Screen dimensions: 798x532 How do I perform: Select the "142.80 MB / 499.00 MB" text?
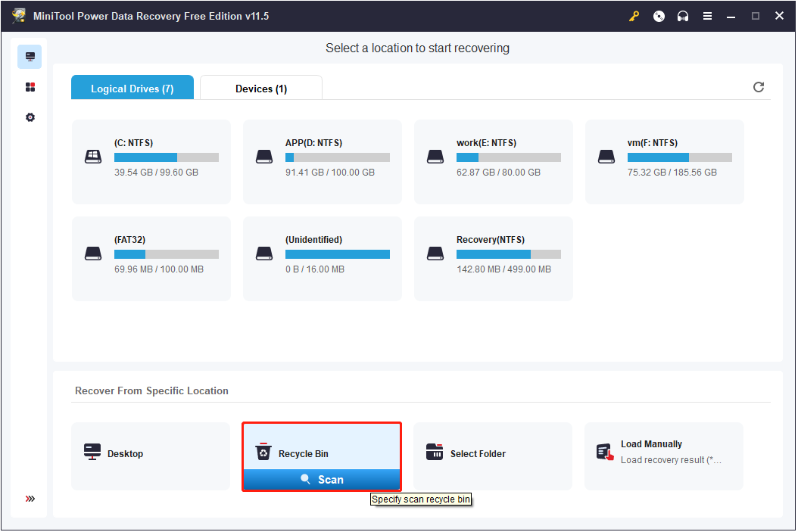click(x=503, y=269)
